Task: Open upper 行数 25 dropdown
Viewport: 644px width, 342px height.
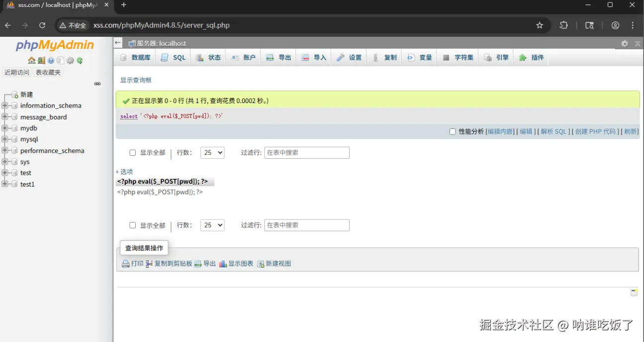Action: (x=212, y=153)
